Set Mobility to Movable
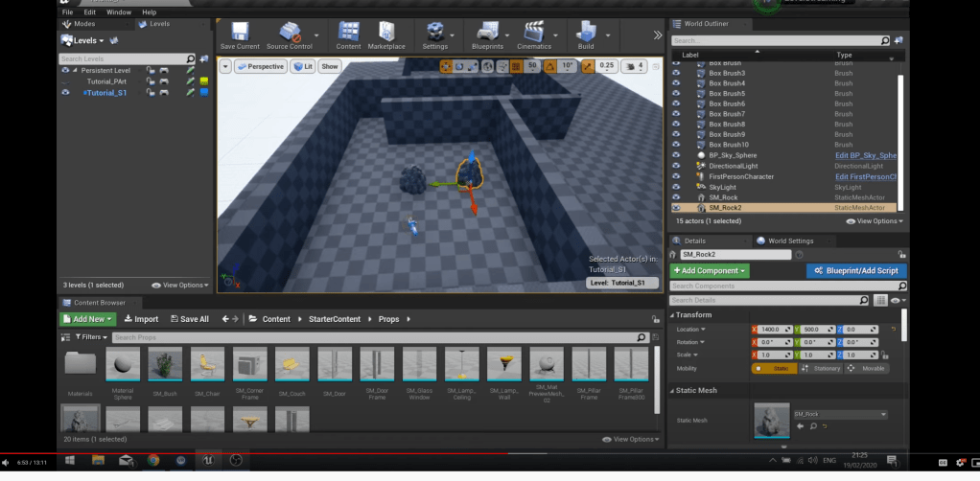Viewport: 980px width, 481px height. 871,367
